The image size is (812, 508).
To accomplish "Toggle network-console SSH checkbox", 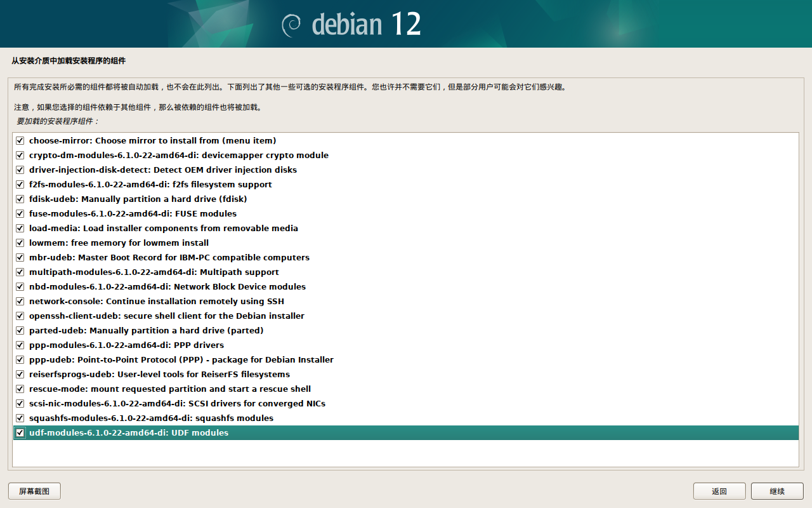I will tap(20, 302).
